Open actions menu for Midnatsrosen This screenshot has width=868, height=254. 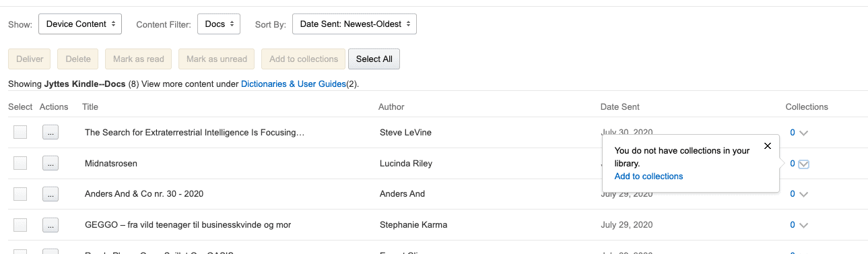click(x=51, y=163)
